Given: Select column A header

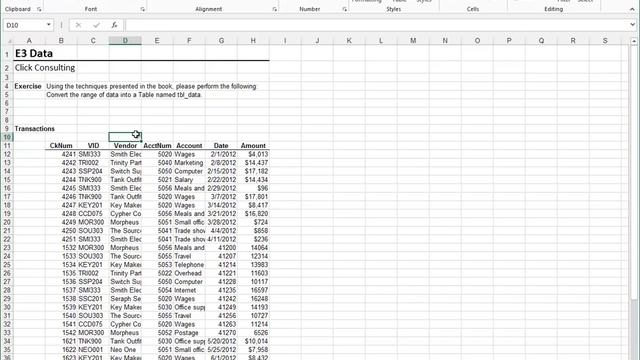Looking at the screenshot, I should pos(29,40).
